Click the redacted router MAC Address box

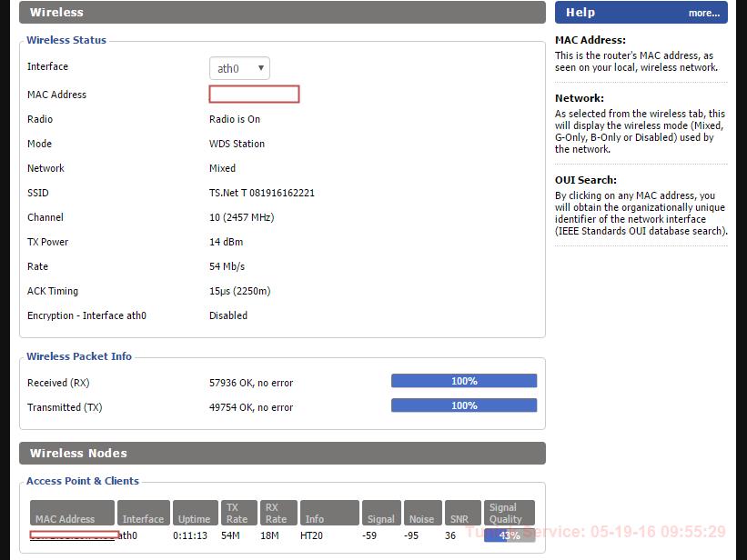[x=255, y=94]
